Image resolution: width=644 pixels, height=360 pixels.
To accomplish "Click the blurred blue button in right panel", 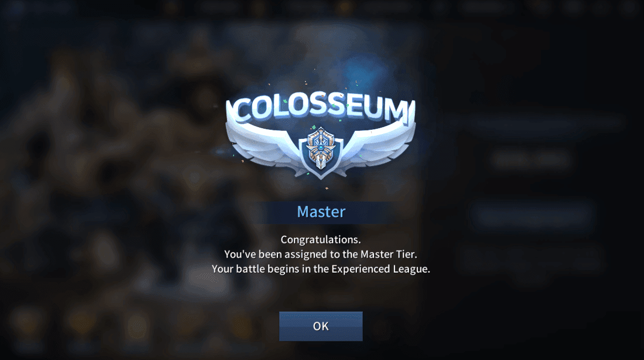I will tap(533, 216).
